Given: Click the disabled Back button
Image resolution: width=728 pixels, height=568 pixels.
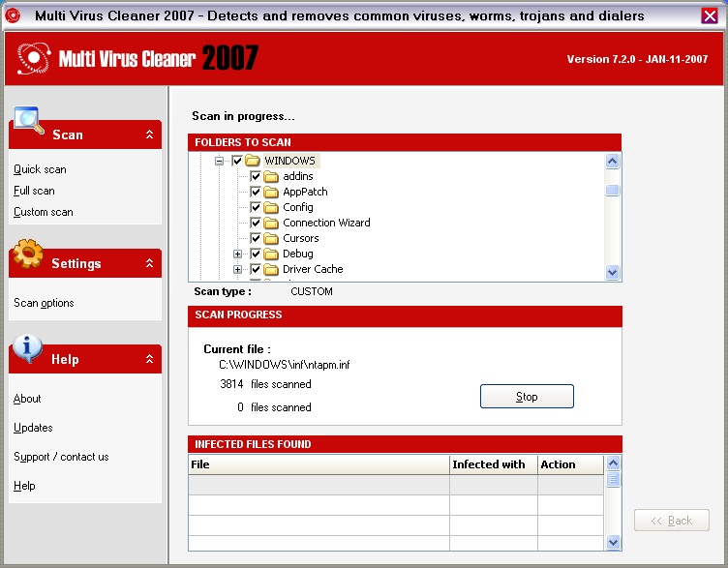Looking at the screenshot, I should [671, 521].
